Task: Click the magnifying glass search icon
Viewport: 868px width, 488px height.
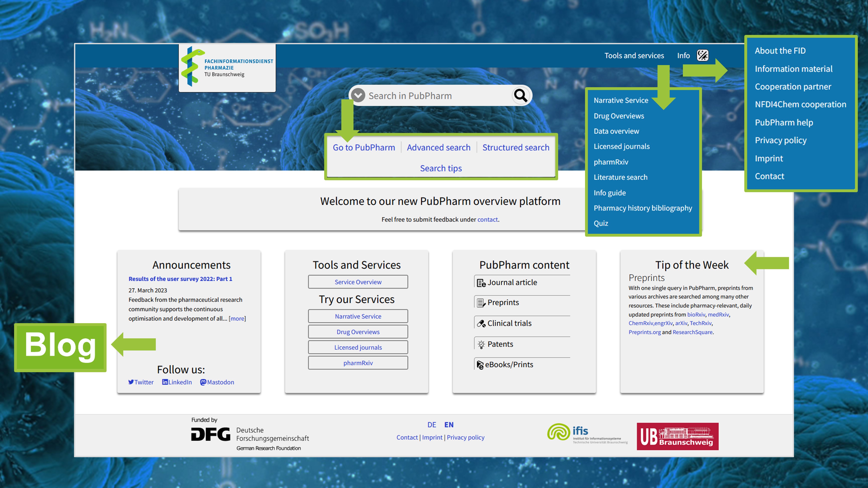Action: tap(521, 96)
